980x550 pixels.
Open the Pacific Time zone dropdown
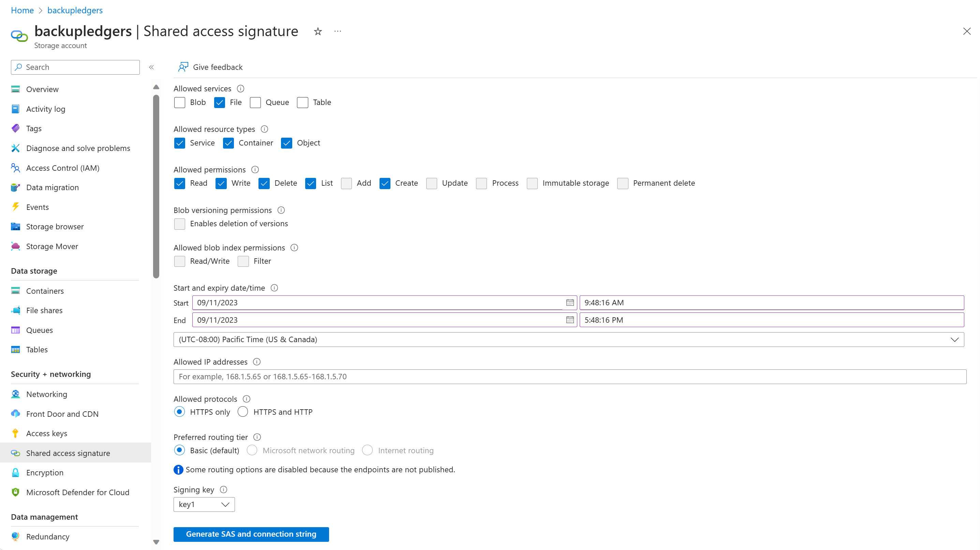[569, 339]
